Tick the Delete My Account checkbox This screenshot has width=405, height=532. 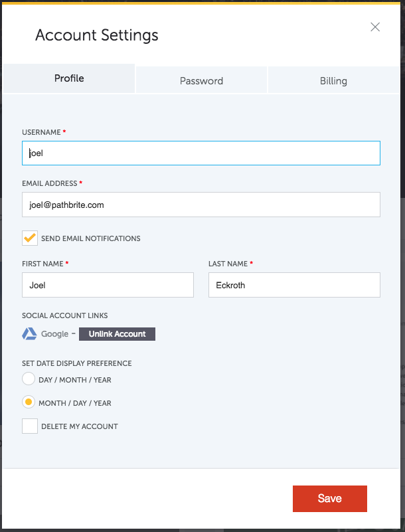point(30,426)
